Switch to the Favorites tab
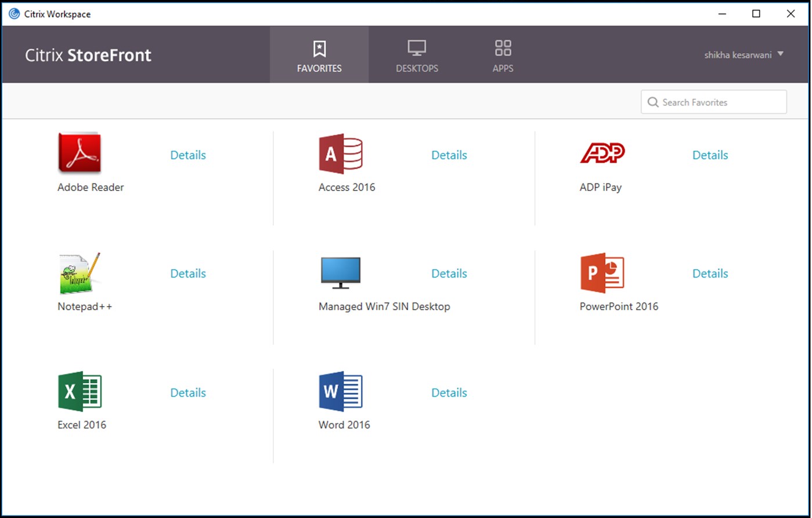This screenshot has width=812, height=518. [319, 55]
